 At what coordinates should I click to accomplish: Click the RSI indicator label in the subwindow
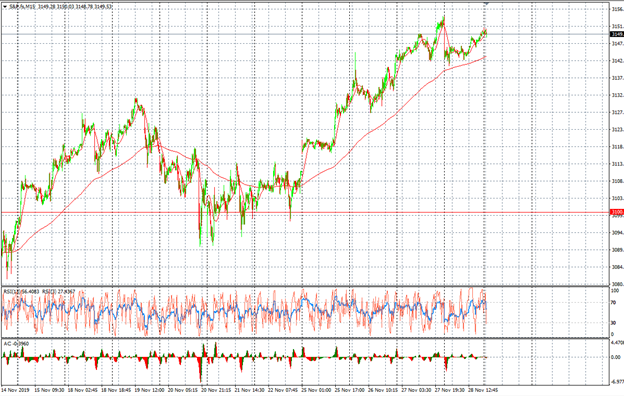pyautogui.click(x=39, y=291)
